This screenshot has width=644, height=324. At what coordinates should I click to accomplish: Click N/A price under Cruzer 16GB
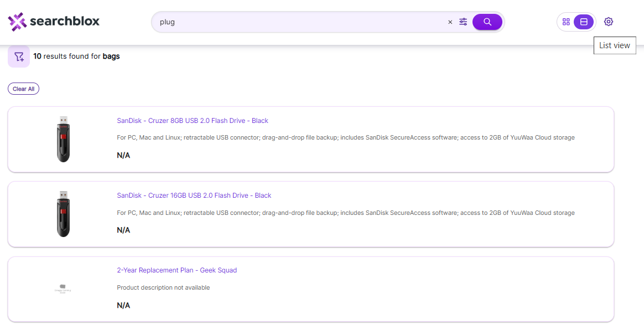coord(123,230)
